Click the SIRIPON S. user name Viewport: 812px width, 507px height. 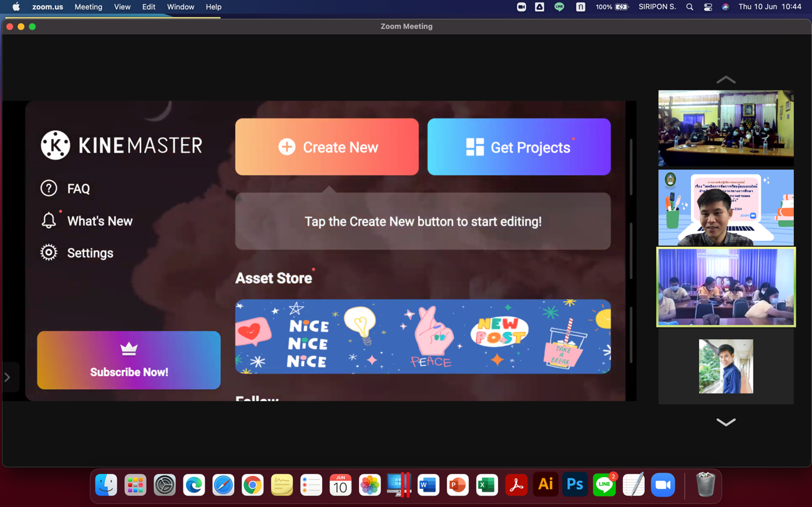coord(657,7)
